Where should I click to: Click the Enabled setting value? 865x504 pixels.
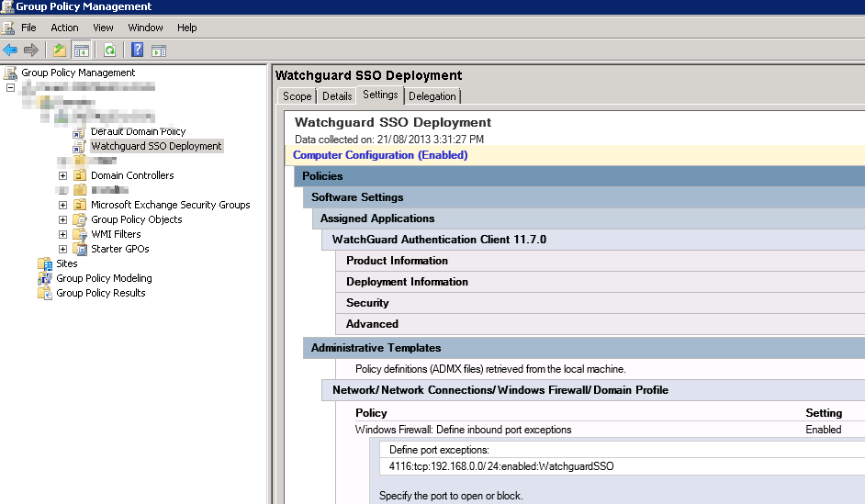tap(823, 430)
